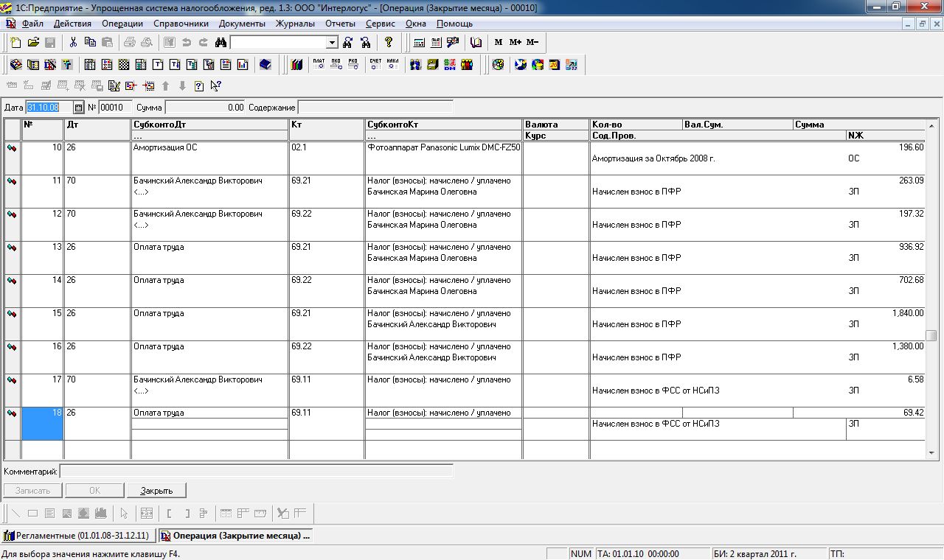Click the vertical scrollbar thumb of the table
The width and height of the screenshot is (944, 560).
[932, 336]
